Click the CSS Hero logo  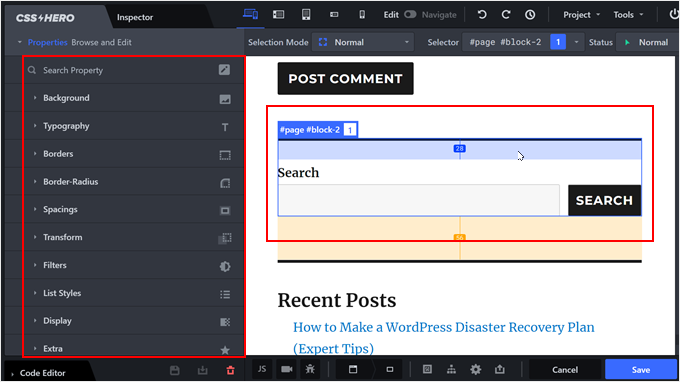[45, 18]
